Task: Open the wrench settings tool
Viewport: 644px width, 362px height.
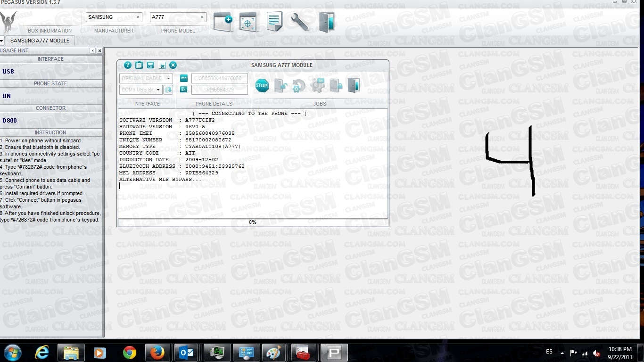Action: coord(300,22)
